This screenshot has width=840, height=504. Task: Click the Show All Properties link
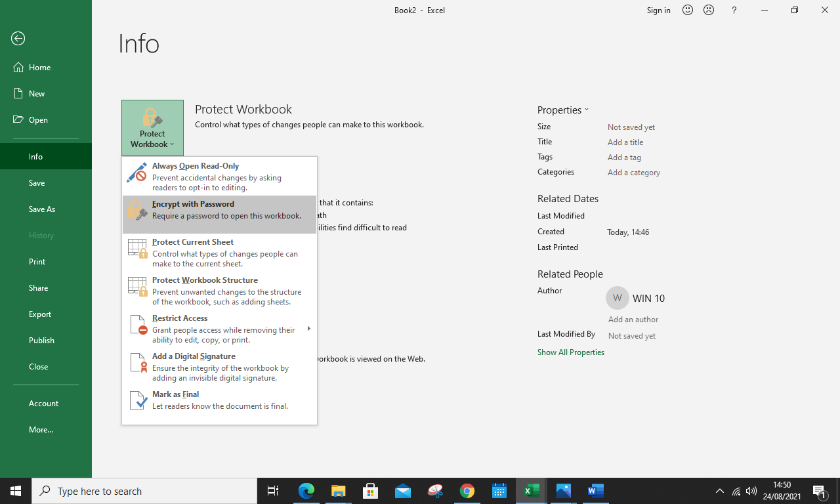pos(571,352)
